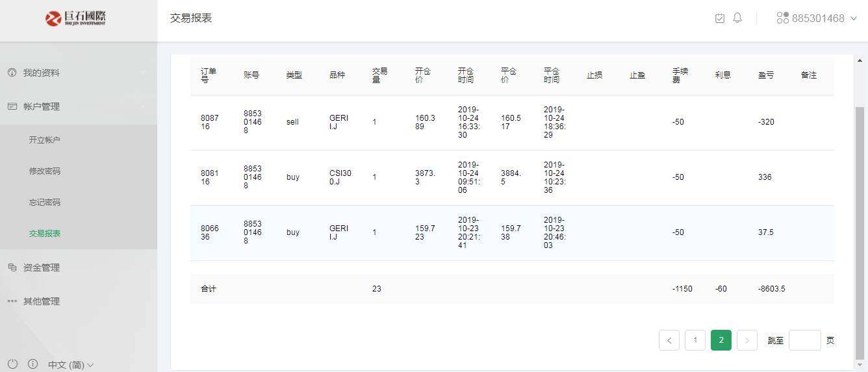Click the 品种 column header
The width and height of the screenshot is (868, 372).
[x=337, y=75]
